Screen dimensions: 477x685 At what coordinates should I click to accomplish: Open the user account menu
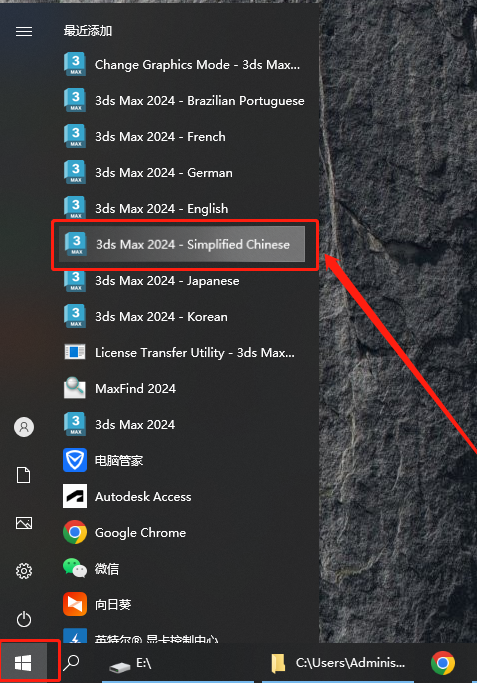24,426
